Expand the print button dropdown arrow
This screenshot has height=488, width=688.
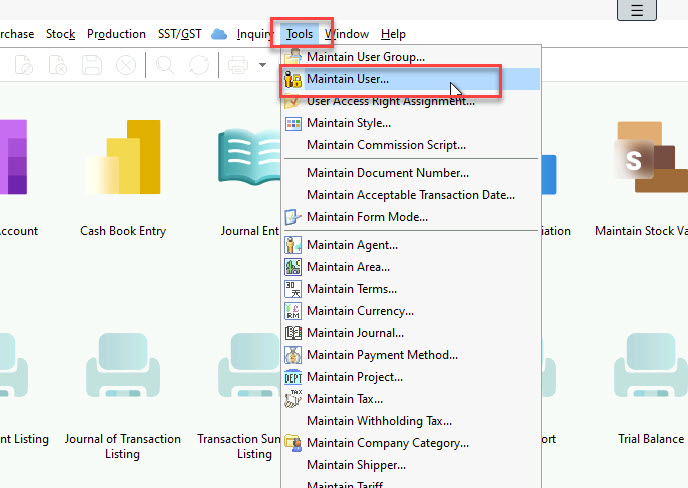(x=262, y=65)
